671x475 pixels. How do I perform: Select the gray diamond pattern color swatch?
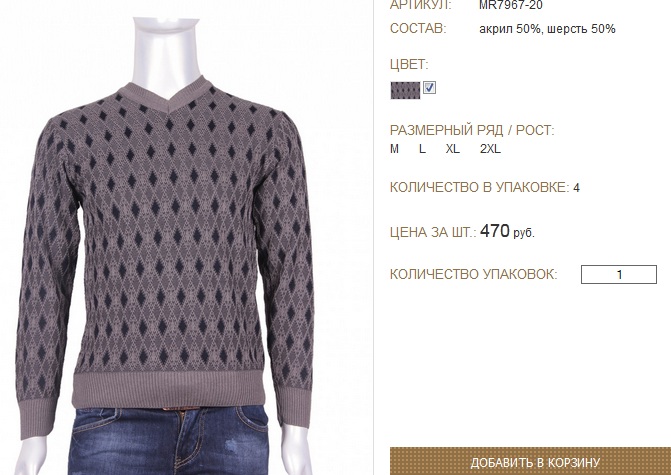[405, 90]
